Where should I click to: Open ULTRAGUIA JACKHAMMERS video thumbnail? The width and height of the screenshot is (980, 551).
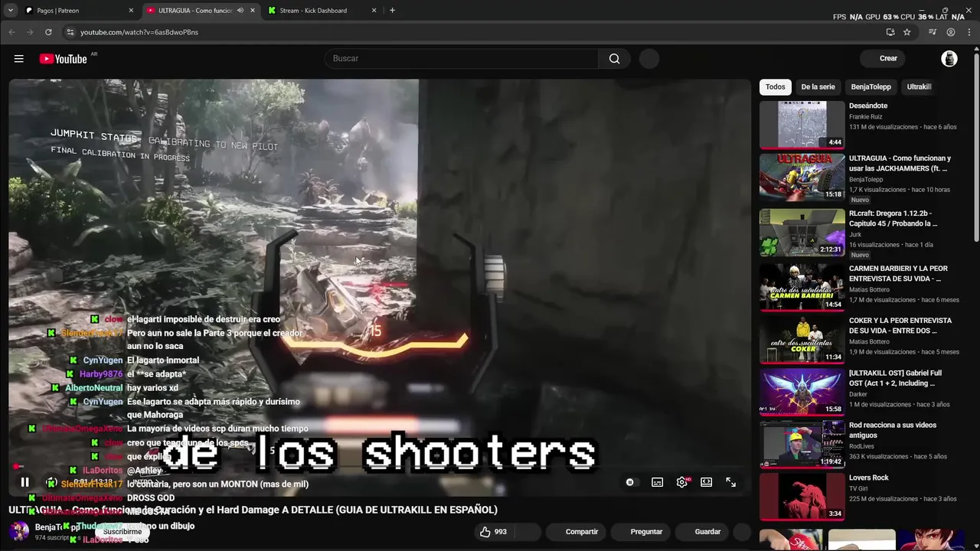coord(802,177)
